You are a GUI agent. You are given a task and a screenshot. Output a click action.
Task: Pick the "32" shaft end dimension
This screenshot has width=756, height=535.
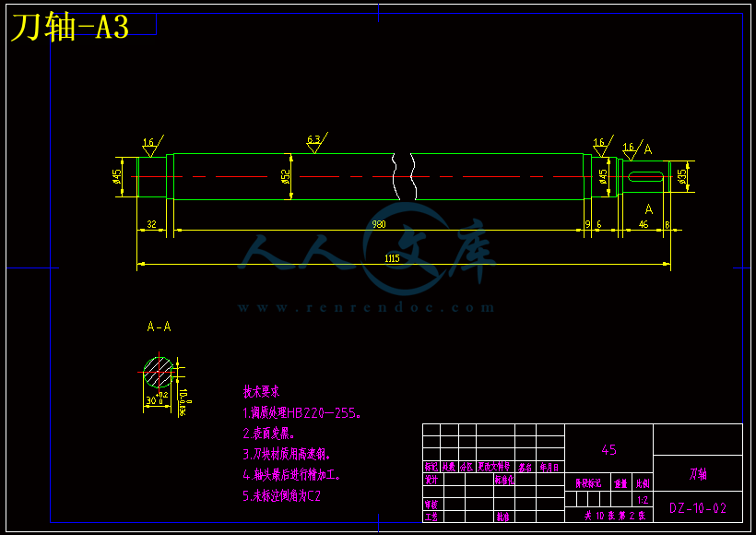tap(151, 224)
